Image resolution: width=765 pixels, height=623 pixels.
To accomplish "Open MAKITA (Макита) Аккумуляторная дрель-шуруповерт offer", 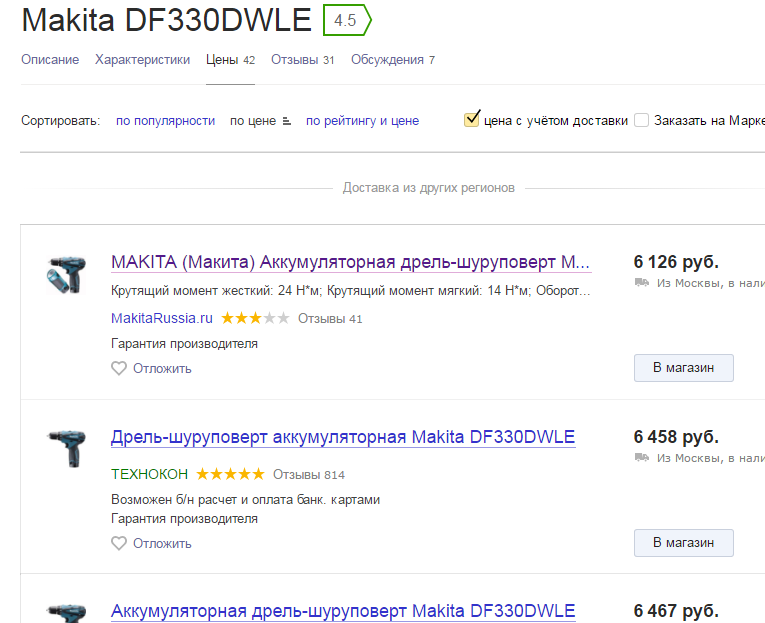I will [351, 262].
